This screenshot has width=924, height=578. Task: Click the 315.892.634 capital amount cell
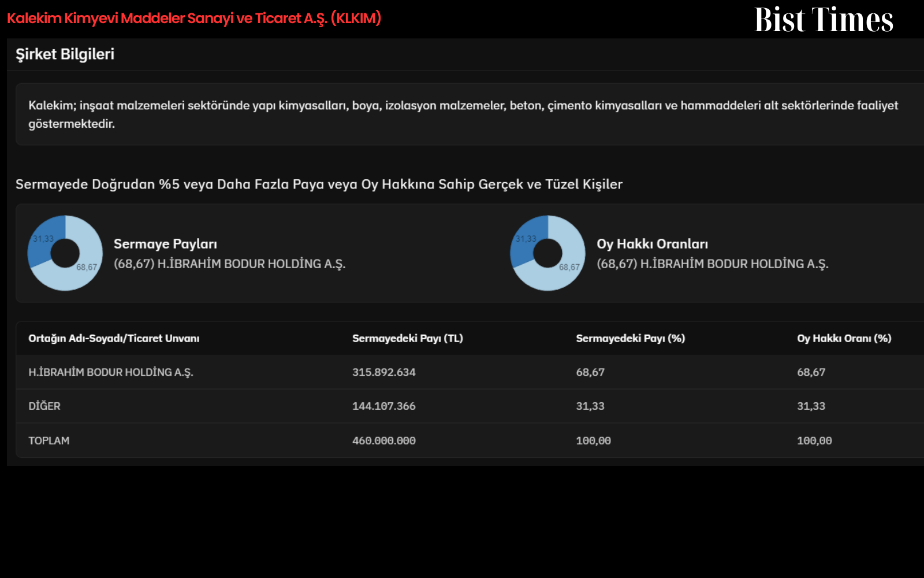(384, 372)
